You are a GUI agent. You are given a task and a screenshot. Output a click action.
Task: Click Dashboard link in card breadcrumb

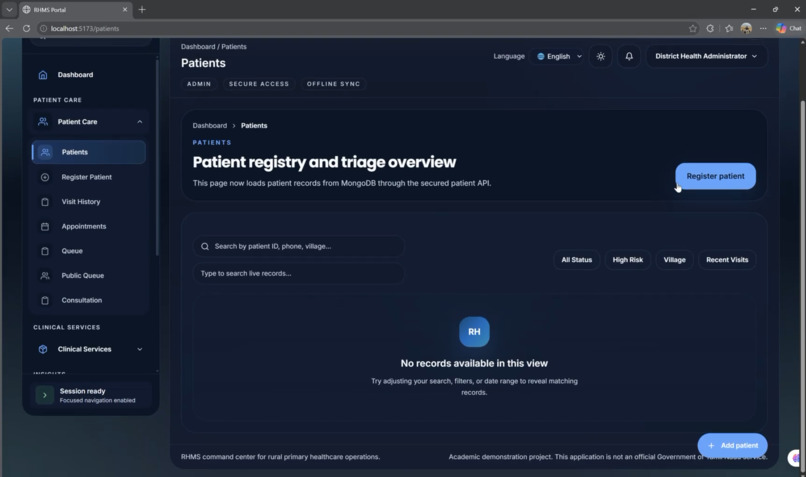[x=209, y=126]
